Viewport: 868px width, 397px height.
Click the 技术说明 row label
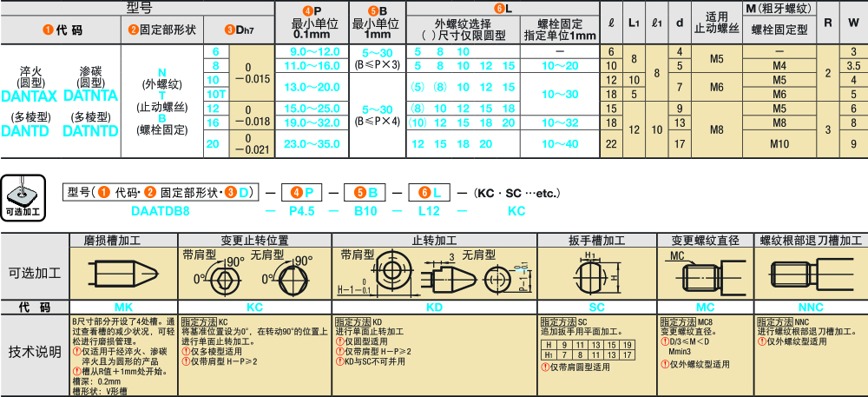point(35,352)
